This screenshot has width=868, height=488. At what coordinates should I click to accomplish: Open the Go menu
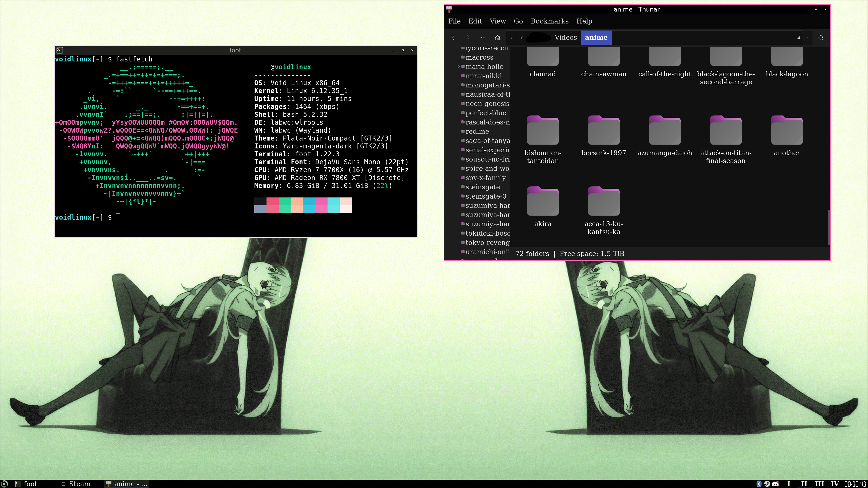point(518,21)
